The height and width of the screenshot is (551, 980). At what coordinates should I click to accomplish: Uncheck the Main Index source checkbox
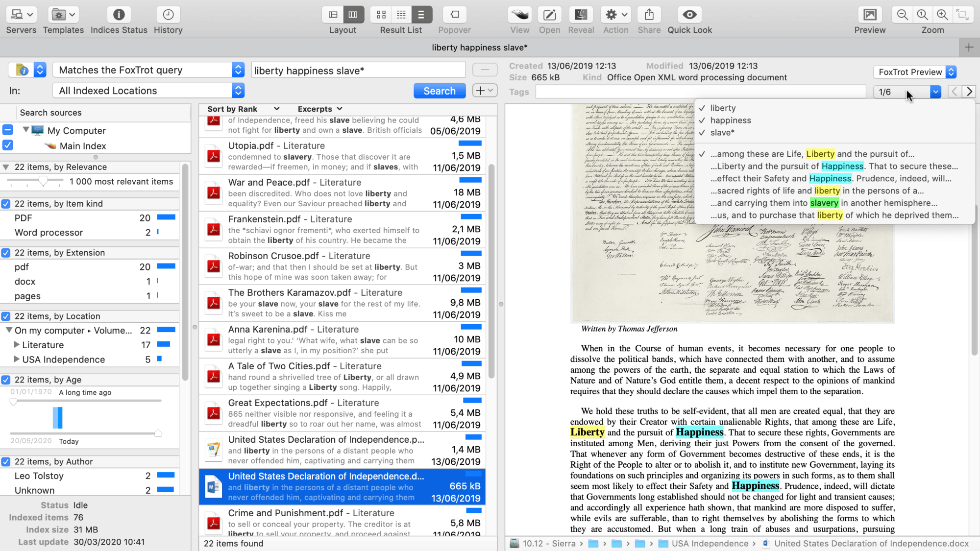[x=7, y=145]
